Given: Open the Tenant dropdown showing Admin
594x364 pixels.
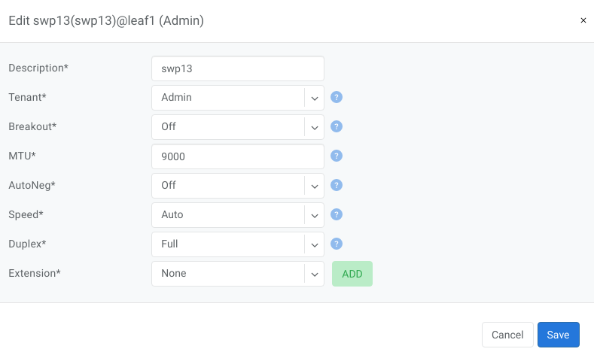Looking at the screenshot, I should click(230, 97).
